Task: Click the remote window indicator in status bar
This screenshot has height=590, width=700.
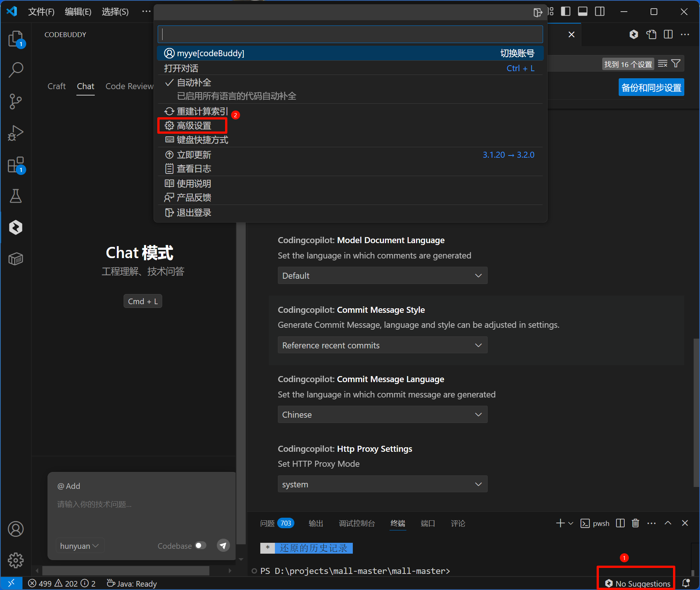Action: [11, 583]
